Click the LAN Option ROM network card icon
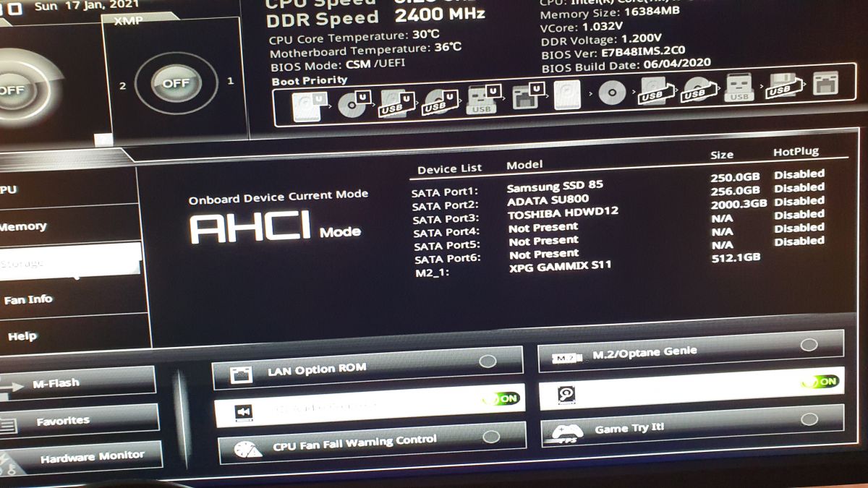Viewport: 868px width, 488px height. (240, 374)
